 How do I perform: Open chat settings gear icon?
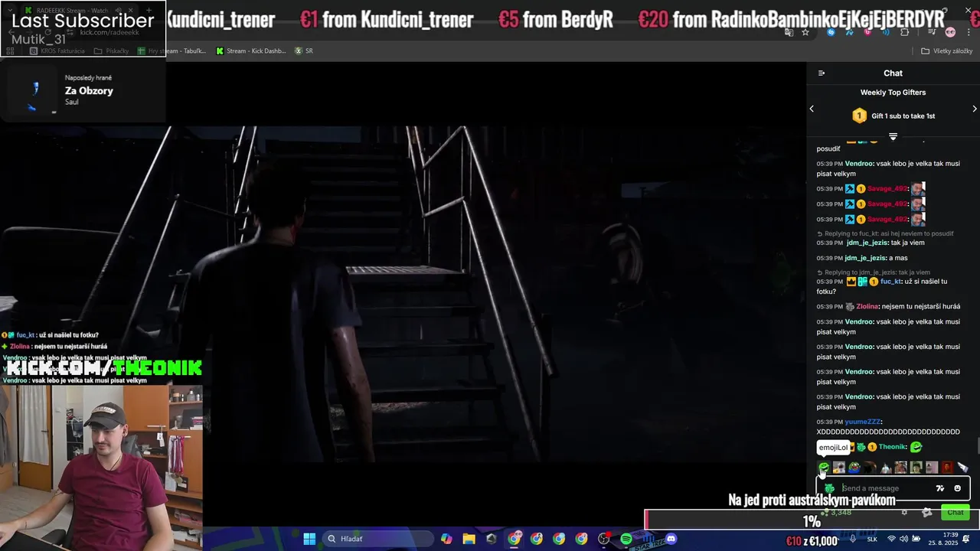[904, 512]
